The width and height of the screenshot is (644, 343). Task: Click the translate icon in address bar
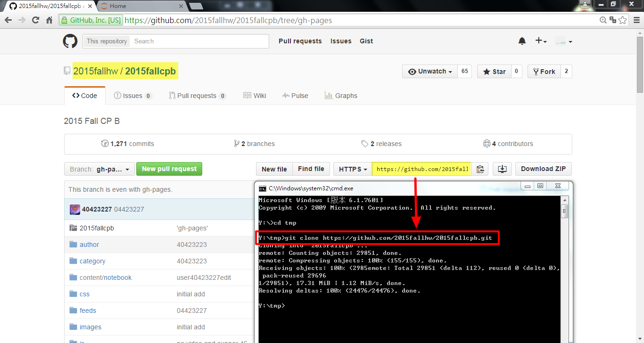point(613,20)
